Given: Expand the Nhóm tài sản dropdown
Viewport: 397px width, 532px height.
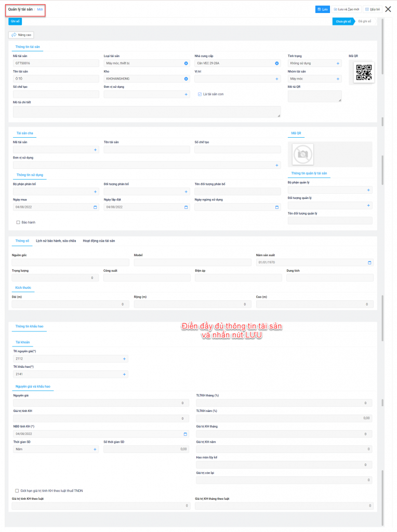Looking at the screenshot, I should (x=338, y=79).
